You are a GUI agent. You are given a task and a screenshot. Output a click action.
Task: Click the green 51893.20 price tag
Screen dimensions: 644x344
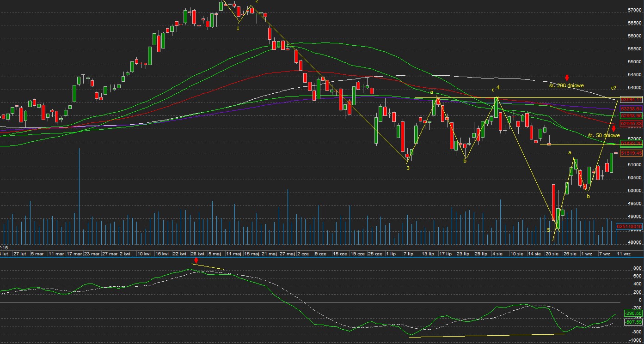632,144
